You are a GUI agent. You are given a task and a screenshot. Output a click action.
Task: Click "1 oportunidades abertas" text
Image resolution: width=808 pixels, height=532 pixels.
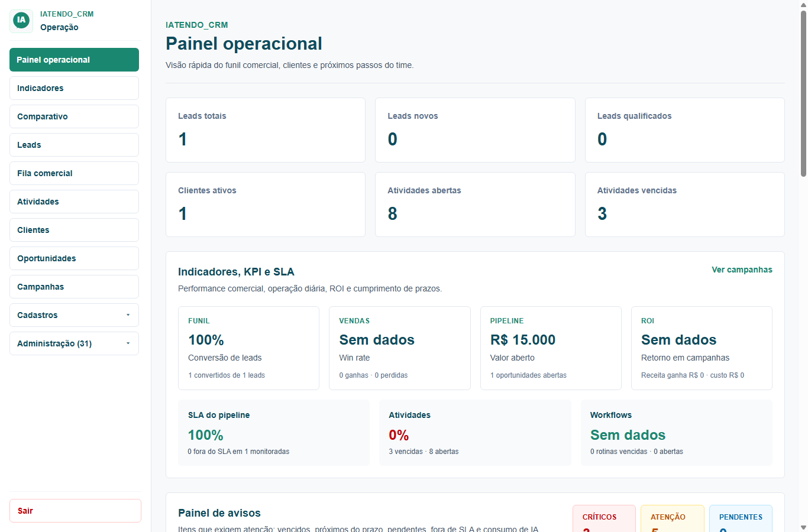528,375
